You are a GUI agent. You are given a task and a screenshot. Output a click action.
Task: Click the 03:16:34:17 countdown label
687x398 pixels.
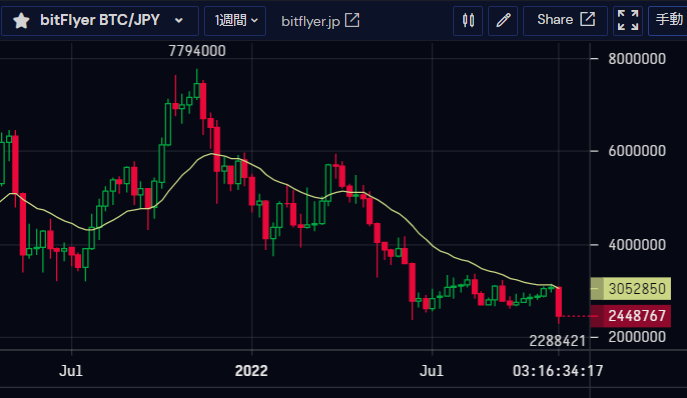tap(558, 371)
